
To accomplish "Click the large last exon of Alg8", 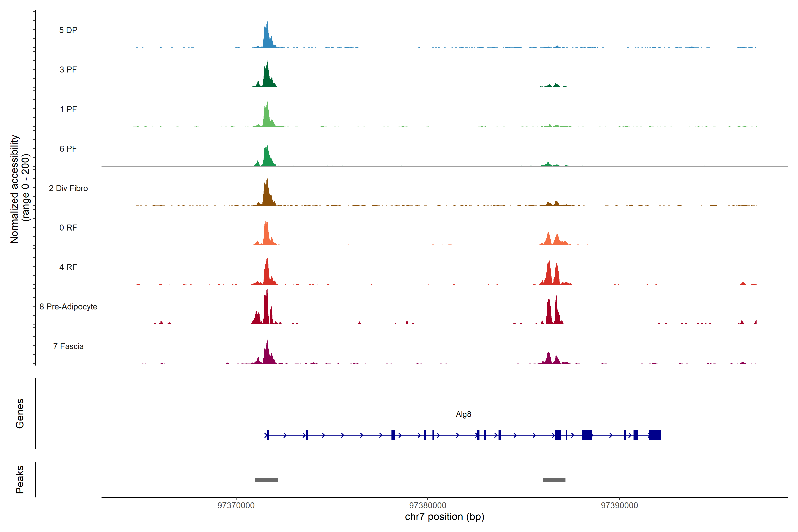I will click(655, 435).
